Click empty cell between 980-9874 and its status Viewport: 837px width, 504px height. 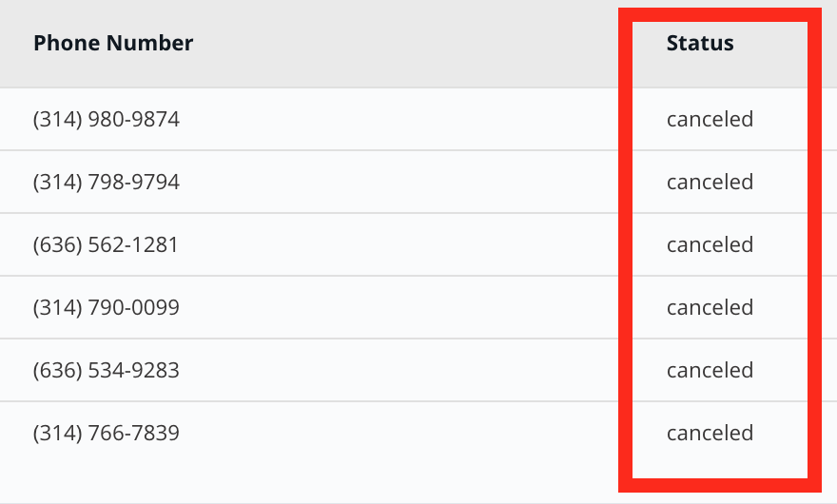(400, 119)
